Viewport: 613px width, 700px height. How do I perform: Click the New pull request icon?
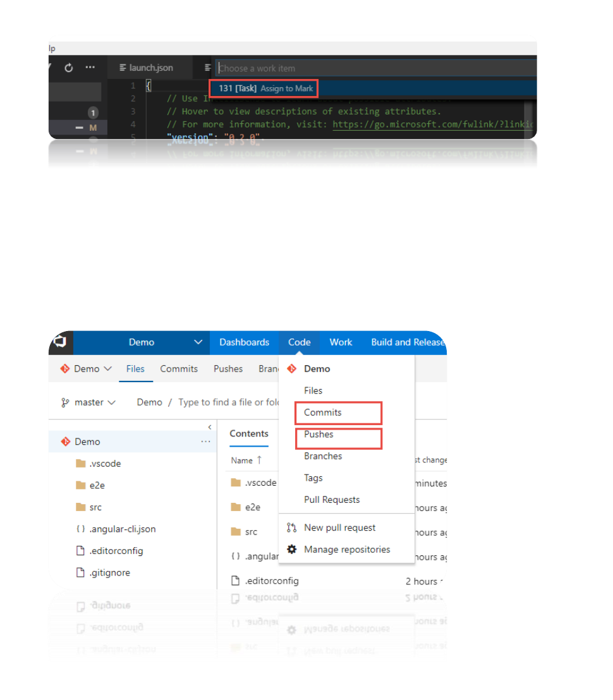(291, 528)
